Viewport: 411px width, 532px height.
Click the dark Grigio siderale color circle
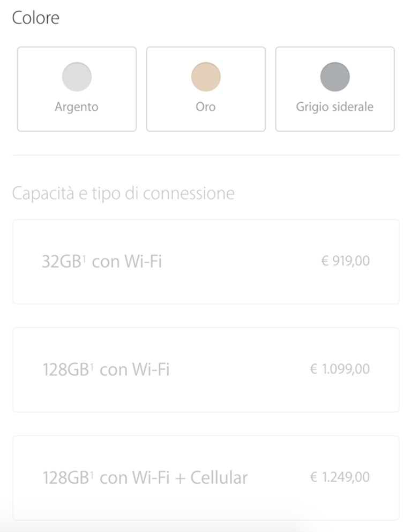pos(335,77)
